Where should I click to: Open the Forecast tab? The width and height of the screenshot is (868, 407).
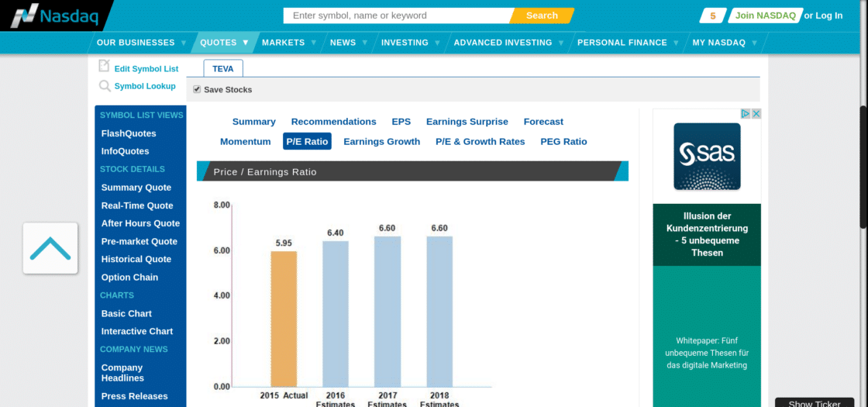543,122
